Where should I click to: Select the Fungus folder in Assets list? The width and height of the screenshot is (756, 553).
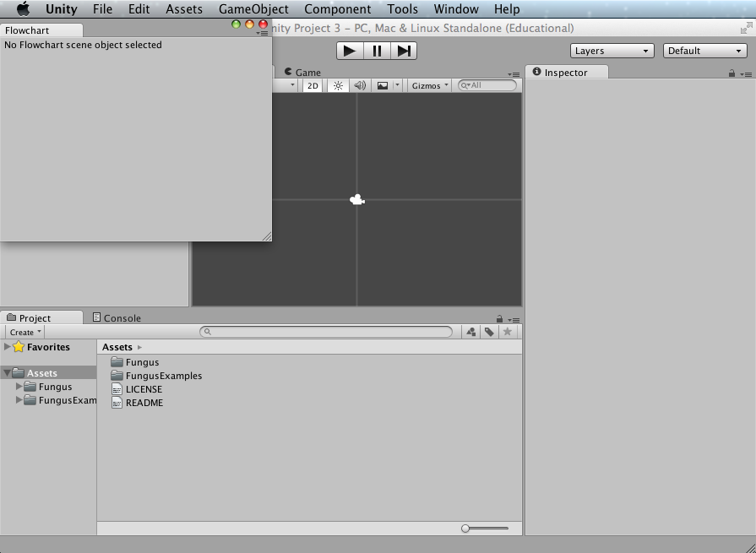point(135,362)
